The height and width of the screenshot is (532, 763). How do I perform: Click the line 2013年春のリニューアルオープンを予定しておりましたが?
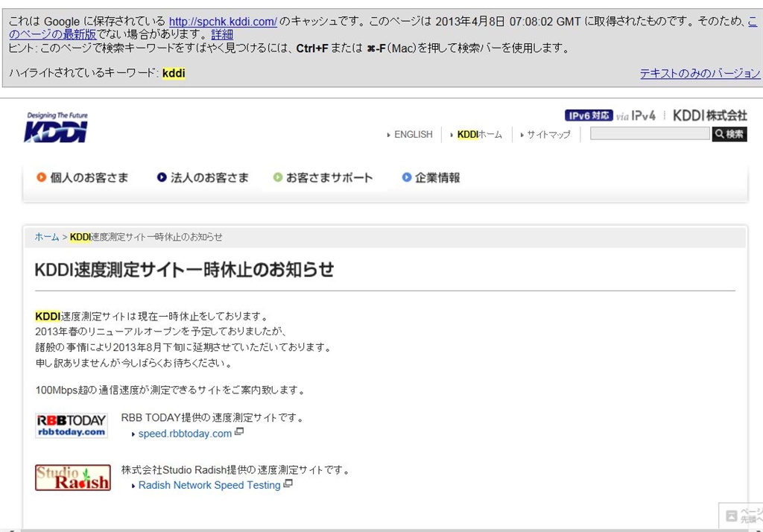[160, 332]
